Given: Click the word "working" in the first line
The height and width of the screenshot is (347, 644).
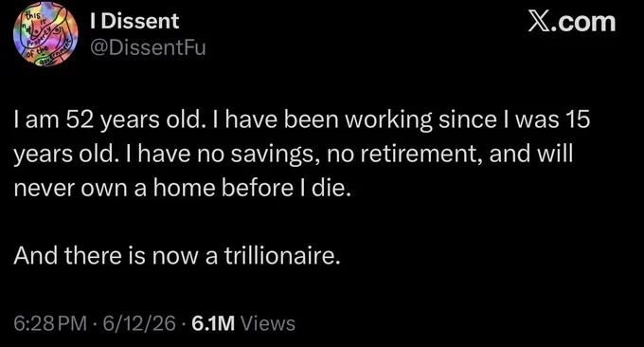Looking at the screenshot, I should (x=388, y=120).
